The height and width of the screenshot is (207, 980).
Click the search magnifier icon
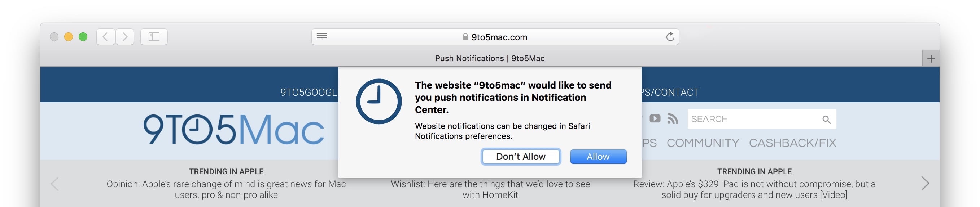(x=826, y=120)
